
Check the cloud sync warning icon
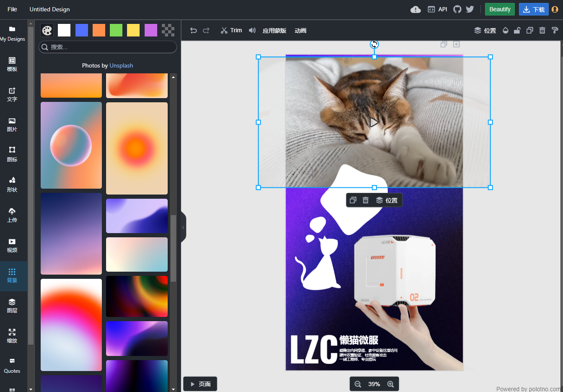tap(415, 9)
